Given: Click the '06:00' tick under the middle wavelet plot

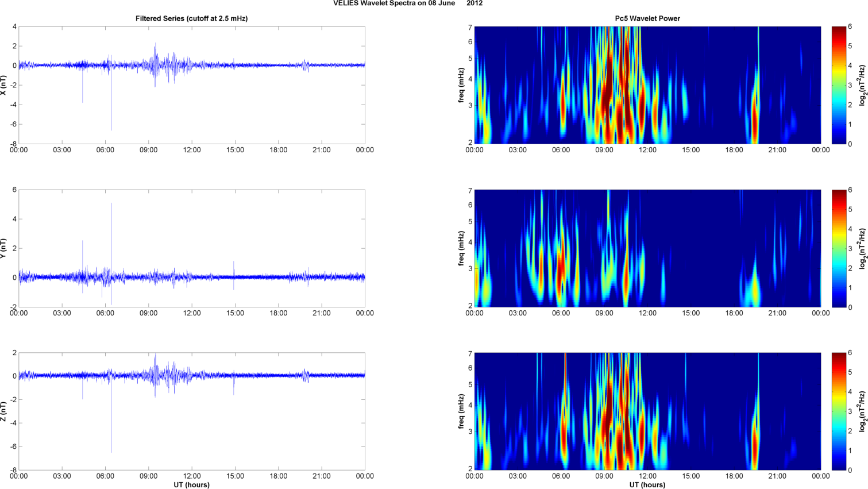Looking at the screenshot, I should coord(561,313).
